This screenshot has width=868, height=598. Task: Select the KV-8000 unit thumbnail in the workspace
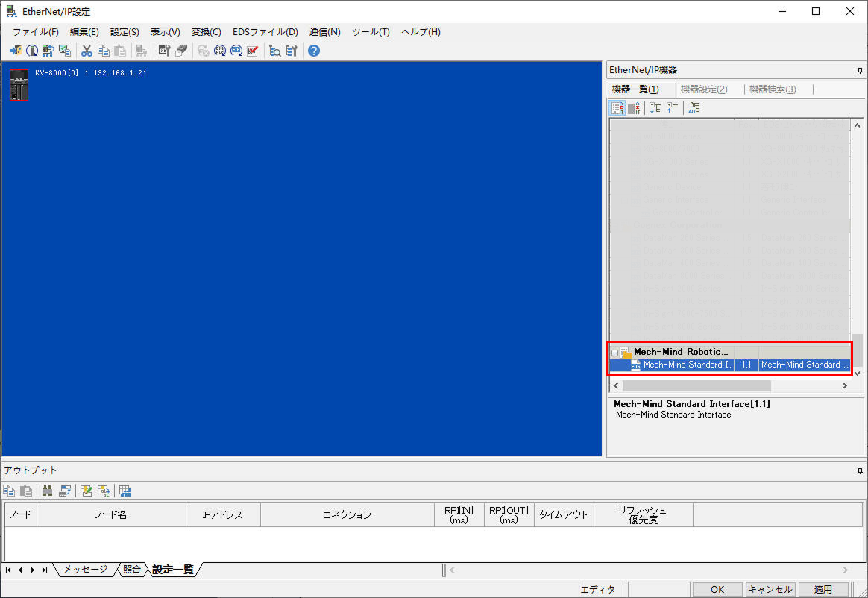18,84
